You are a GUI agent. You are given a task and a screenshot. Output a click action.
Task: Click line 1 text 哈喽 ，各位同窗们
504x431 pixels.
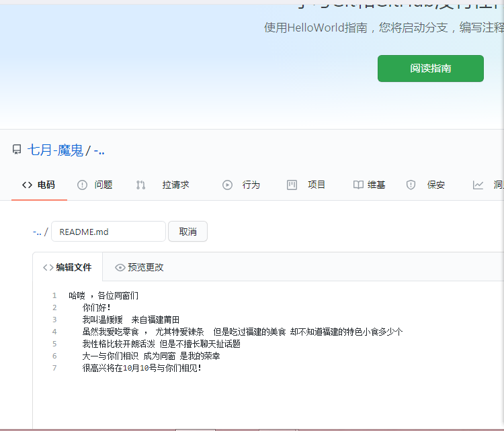[103, 295]
